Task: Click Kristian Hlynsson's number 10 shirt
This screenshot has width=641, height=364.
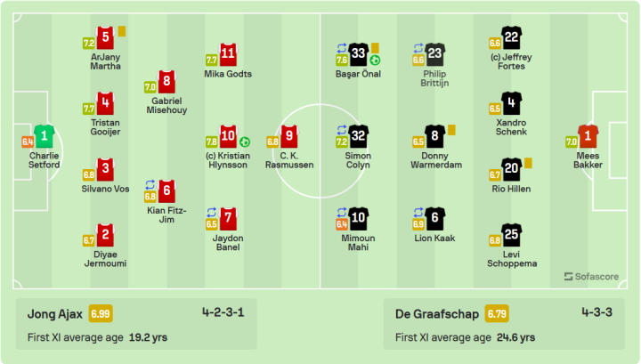Action: 228,137
